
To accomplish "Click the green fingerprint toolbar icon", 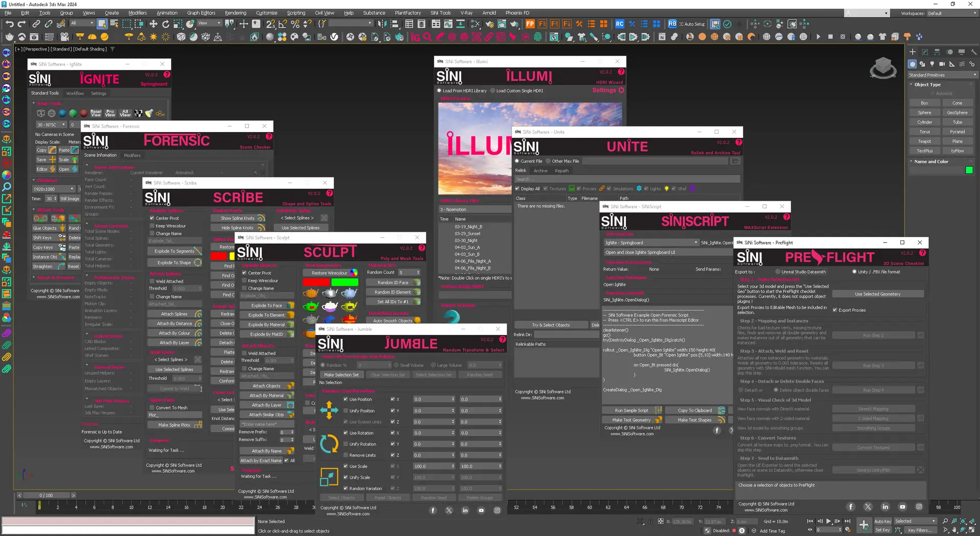I will (x=538, y=37).
